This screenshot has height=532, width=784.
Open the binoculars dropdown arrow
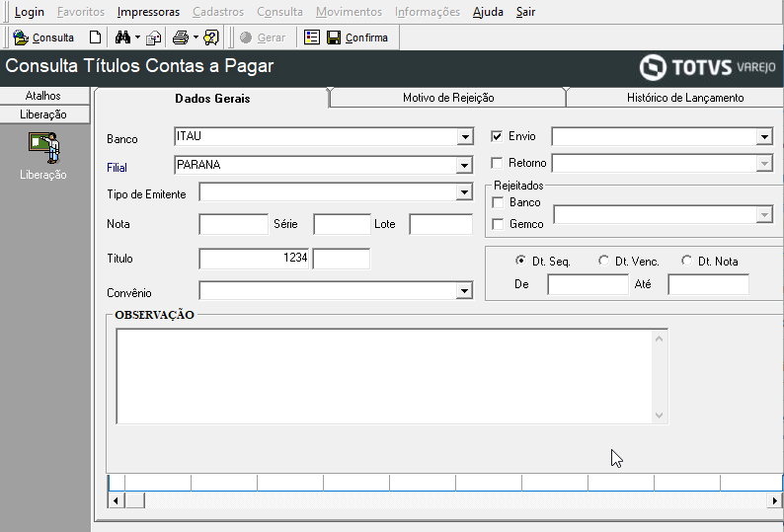(137, 38)
